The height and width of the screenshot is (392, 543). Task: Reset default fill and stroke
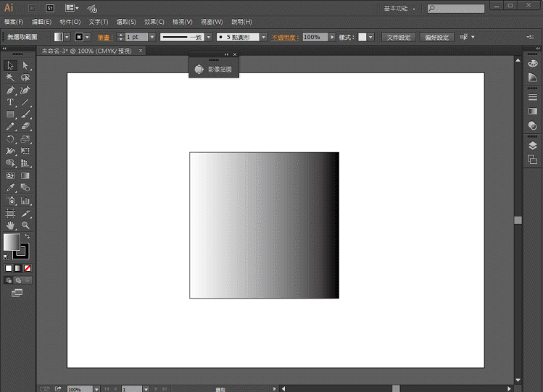pyautogui.click(x=6, y=257)
